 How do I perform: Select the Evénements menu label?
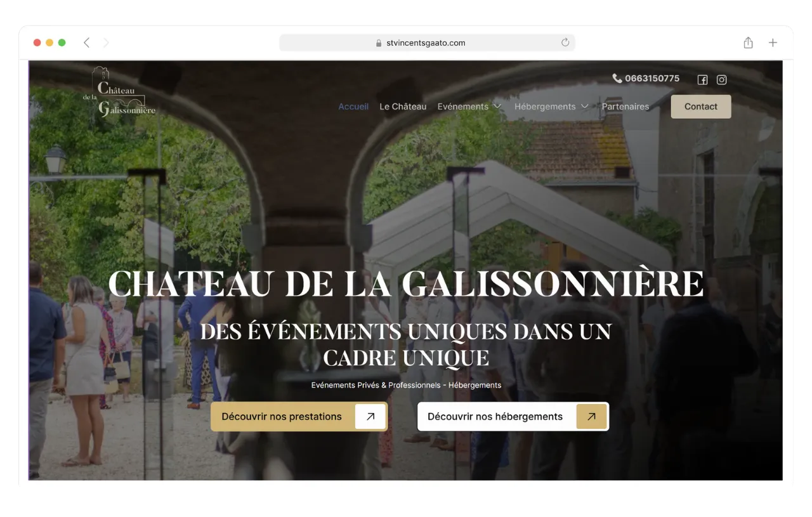[x=463, y=107]
